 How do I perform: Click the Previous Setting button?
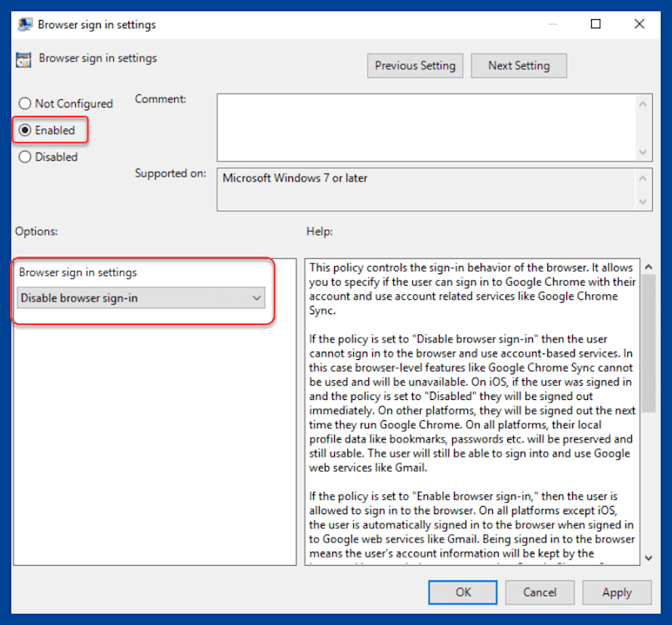(415, 65)
